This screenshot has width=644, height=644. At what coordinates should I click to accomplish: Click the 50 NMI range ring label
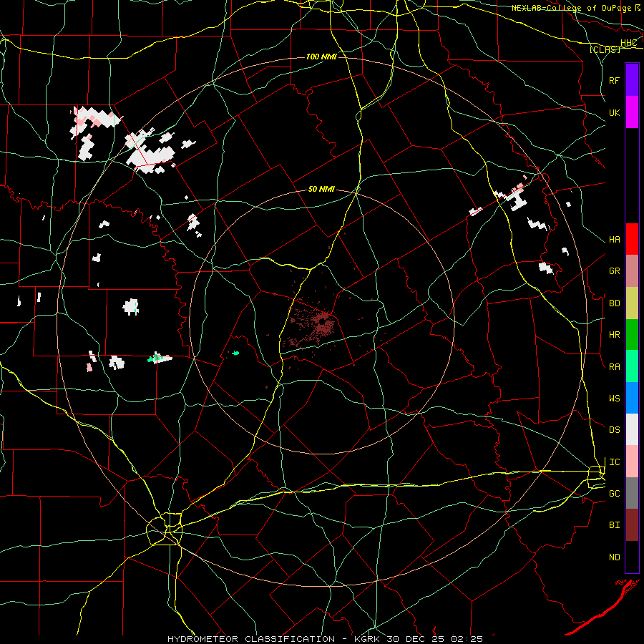(x=321, y=189)
